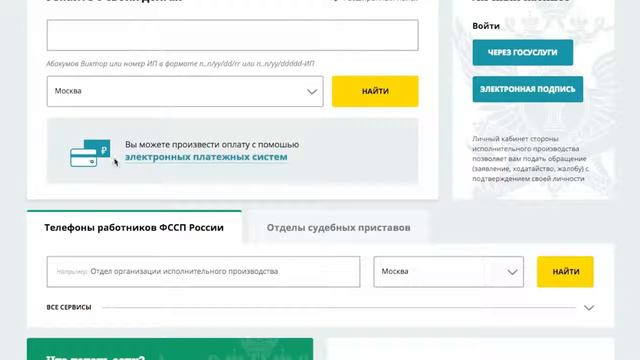640x360 pixels.
Task: Click the yellow НАЙТИ button for the employee phones search
Action: pos(565,271)
